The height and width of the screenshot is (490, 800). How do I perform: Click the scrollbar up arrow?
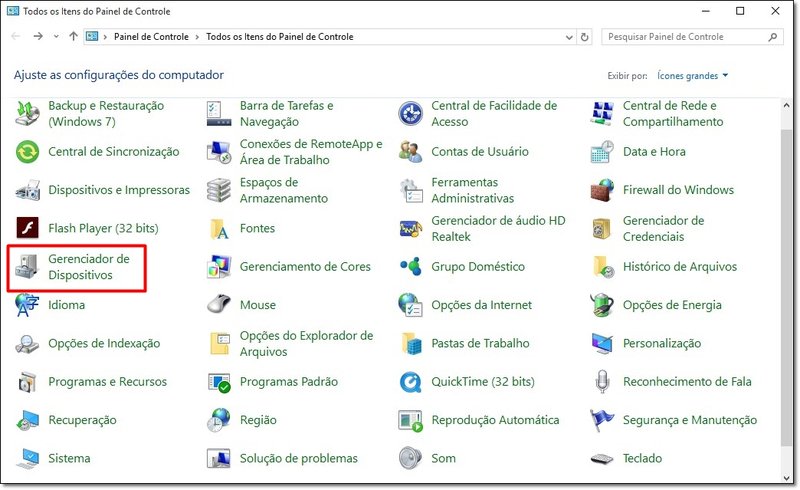tap(786, 105)
